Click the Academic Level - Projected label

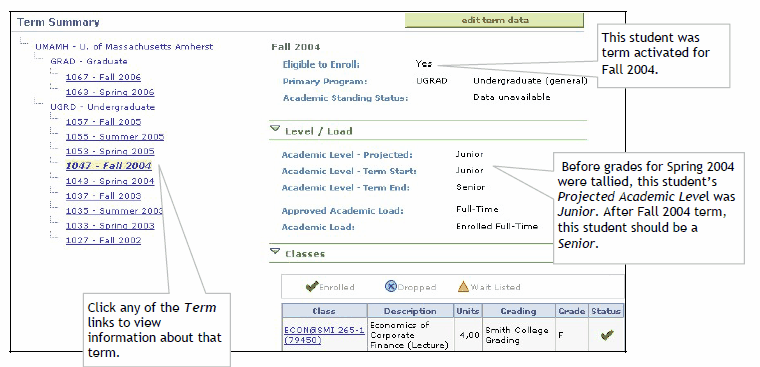click(347, 155)
